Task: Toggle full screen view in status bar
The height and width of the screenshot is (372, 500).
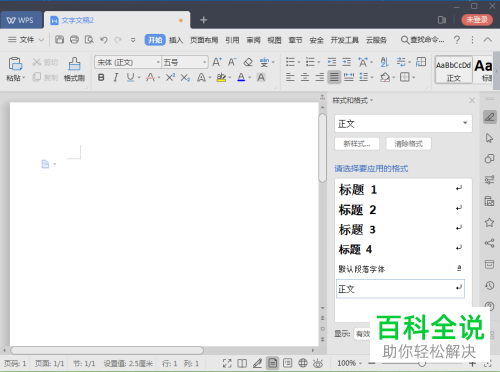Action: click(227, 363)
